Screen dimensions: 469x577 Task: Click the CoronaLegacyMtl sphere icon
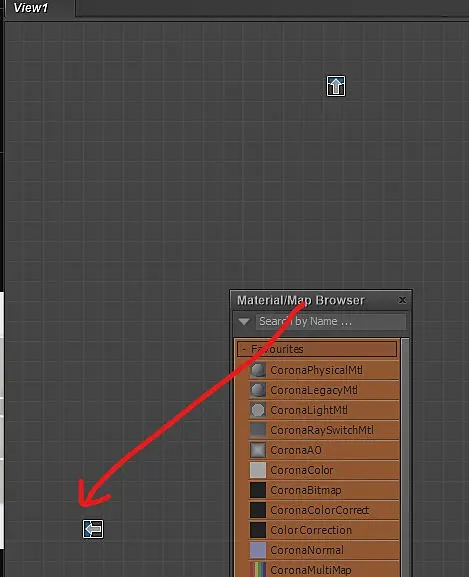tap(258, 390)
